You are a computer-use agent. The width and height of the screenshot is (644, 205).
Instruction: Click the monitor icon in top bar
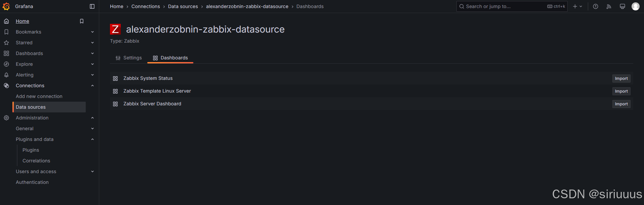[622, 6]
